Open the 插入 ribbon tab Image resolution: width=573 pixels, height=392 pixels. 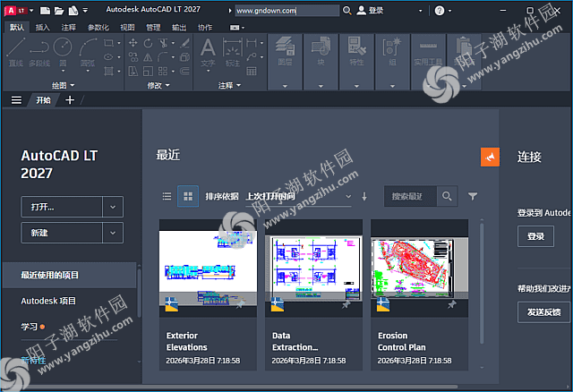point(42,28)
